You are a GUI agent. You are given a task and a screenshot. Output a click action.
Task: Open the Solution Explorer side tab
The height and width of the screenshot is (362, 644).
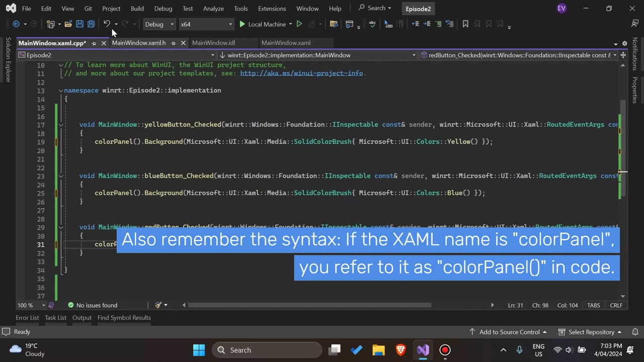8,59
